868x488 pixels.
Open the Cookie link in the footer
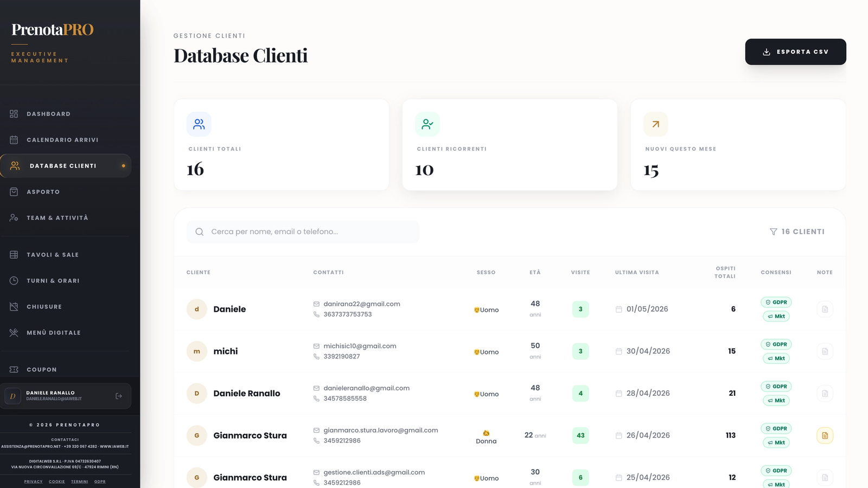(57, 481)
